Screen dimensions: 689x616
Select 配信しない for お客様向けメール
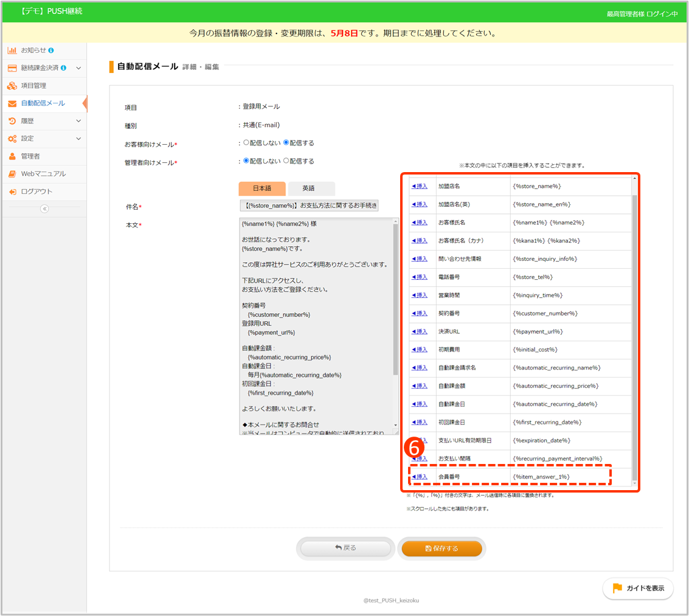(x=246, y=143)
